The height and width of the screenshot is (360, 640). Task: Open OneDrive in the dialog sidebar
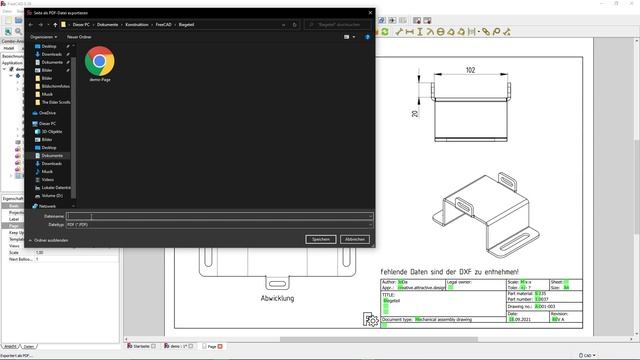coord(47,113)
